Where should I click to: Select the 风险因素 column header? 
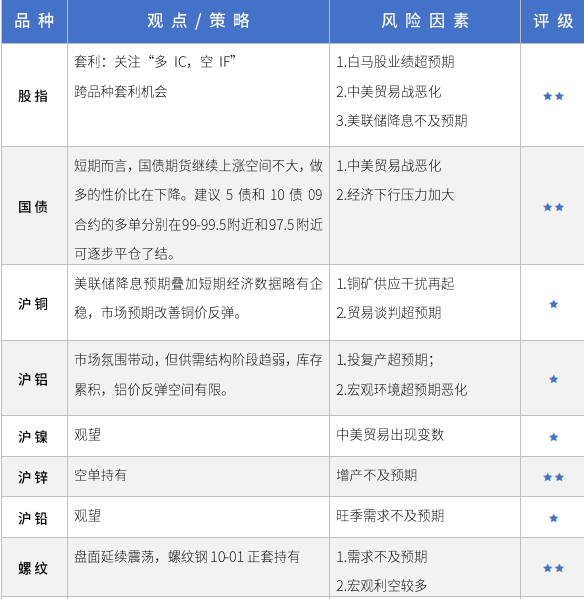pyautogui.click(x=425, y=21)
